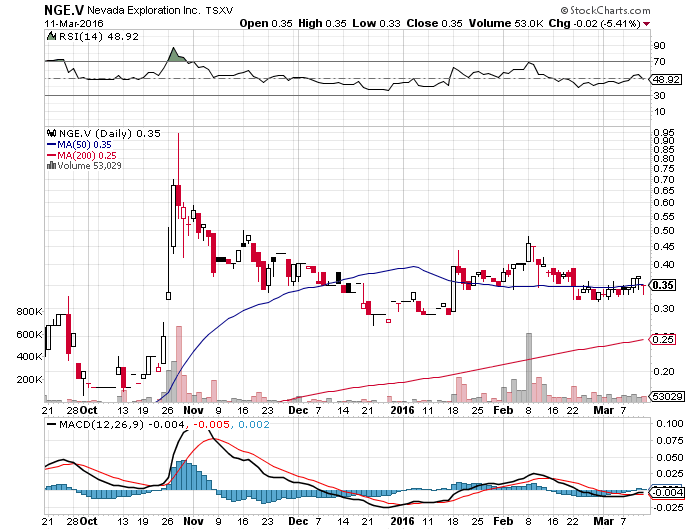Click the 2016 label on price date axis
Viewport: 700px width, 530px height.
[401, 410]
